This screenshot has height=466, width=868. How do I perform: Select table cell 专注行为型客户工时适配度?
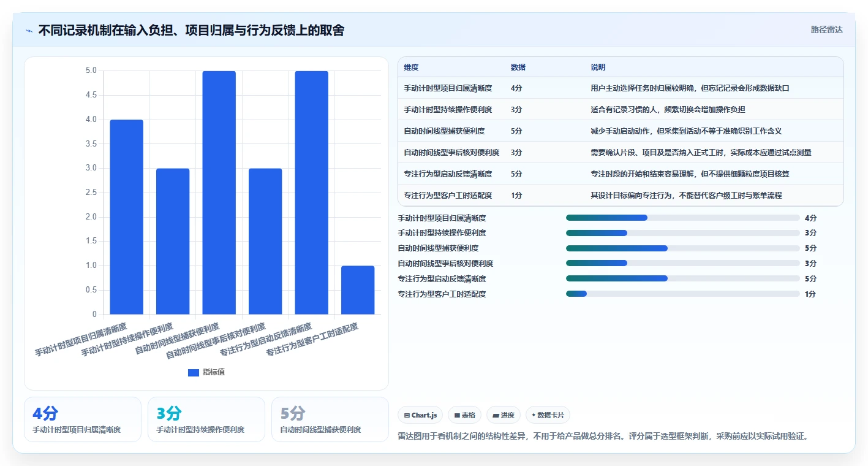click(448, 196)
